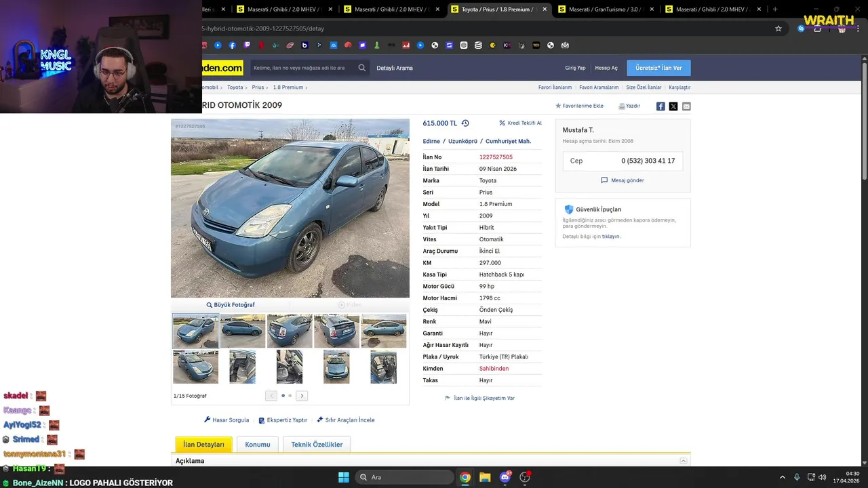Select the Teknik Özellikler tab

pos(317,445)
